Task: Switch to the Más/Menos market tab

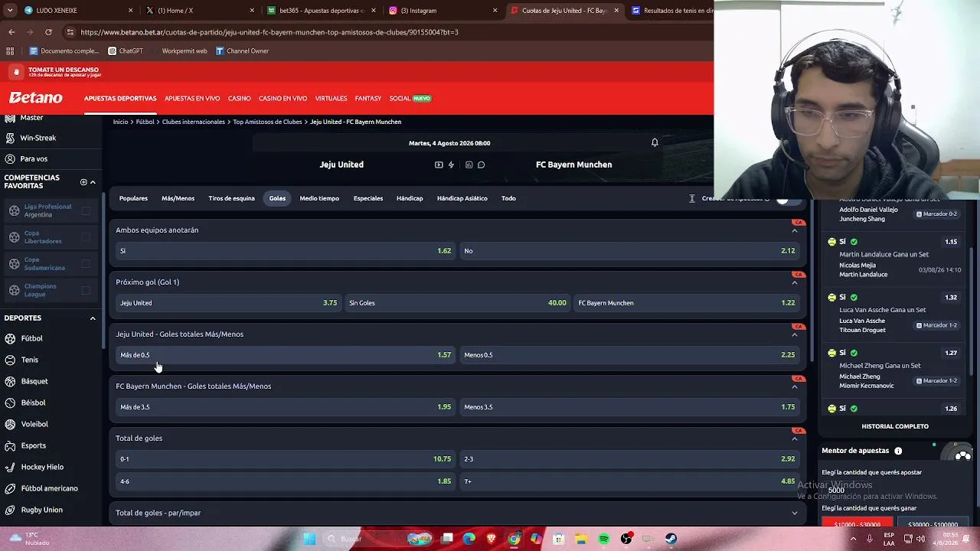Action: click(178, 198)
